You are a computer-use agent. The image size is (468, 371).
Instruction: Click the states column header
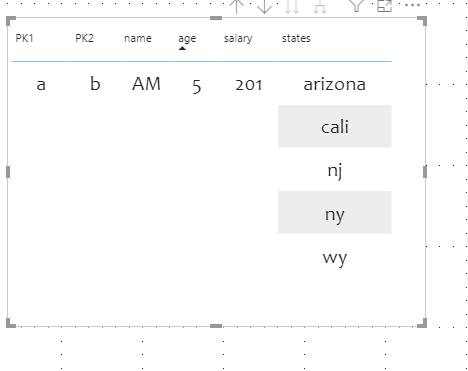[x=296, y=38]
